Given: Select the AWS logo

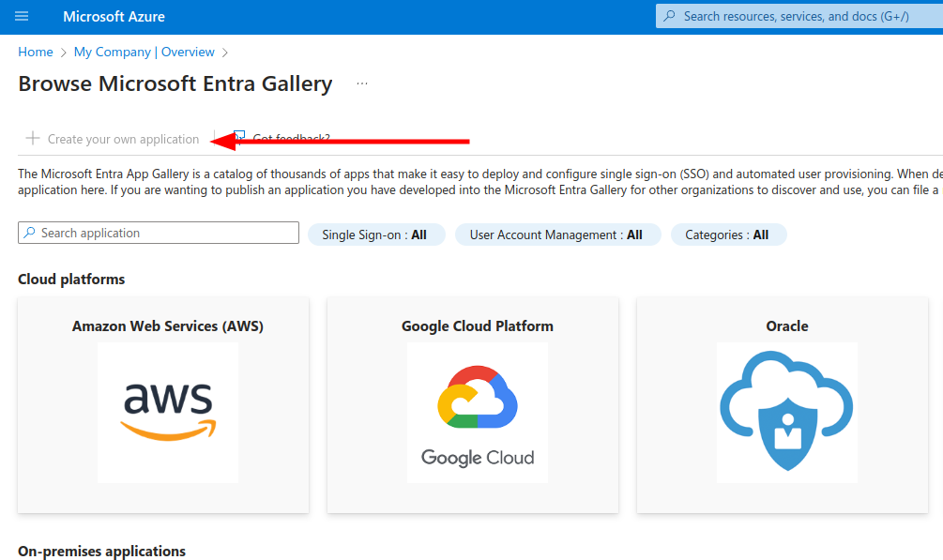Looking at the screenshot, I should [x=168, y=413].
